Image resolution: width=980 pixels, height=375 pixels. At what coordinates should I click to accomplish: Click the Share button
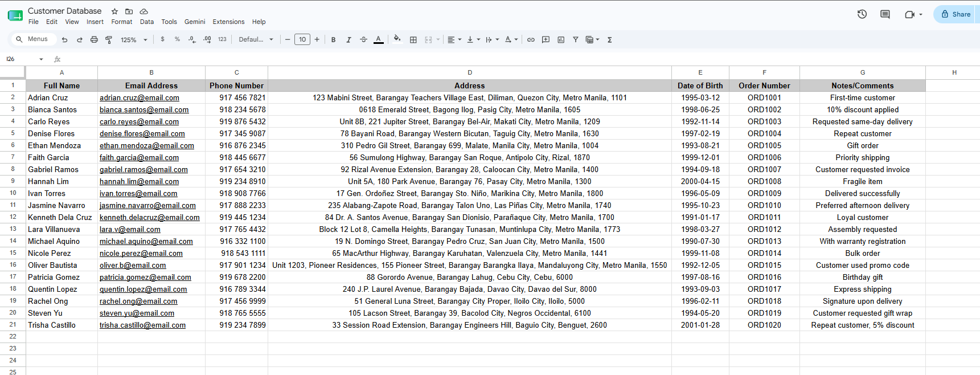coord(956,14)
